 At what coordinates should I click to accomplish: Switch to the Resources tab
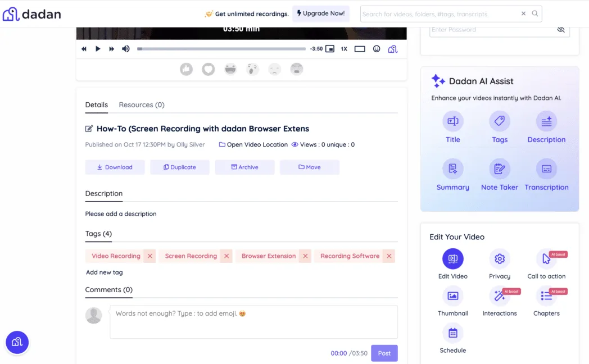(x=141, y=104)
